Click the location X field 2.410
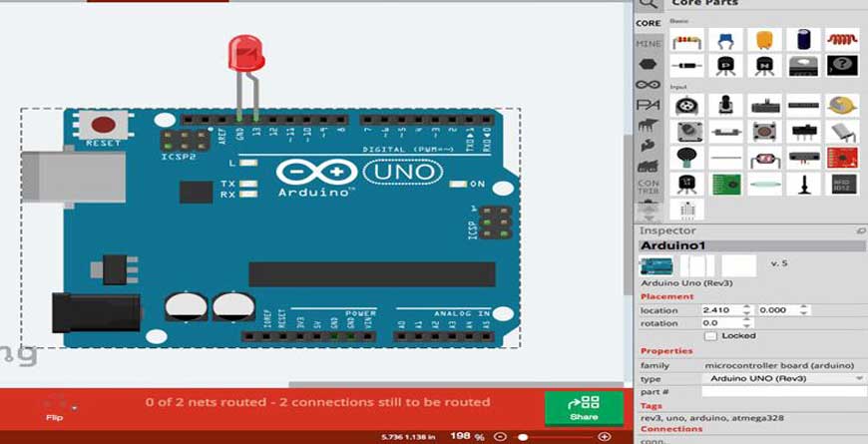This screenshot has width=868, height=444. pos(722,310)
